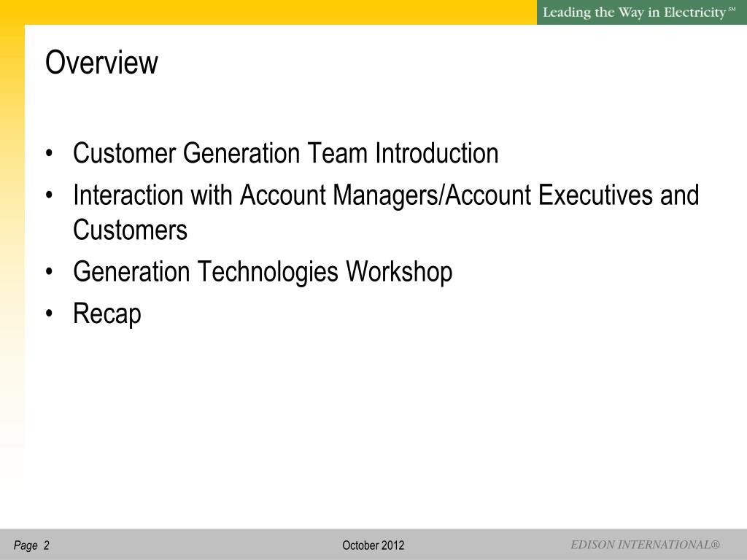Image resolution: width=747 pixels, height=560 pixels.
Task: Click 'Leading the Way in Electricity' banner
Action: click(641, 12)
